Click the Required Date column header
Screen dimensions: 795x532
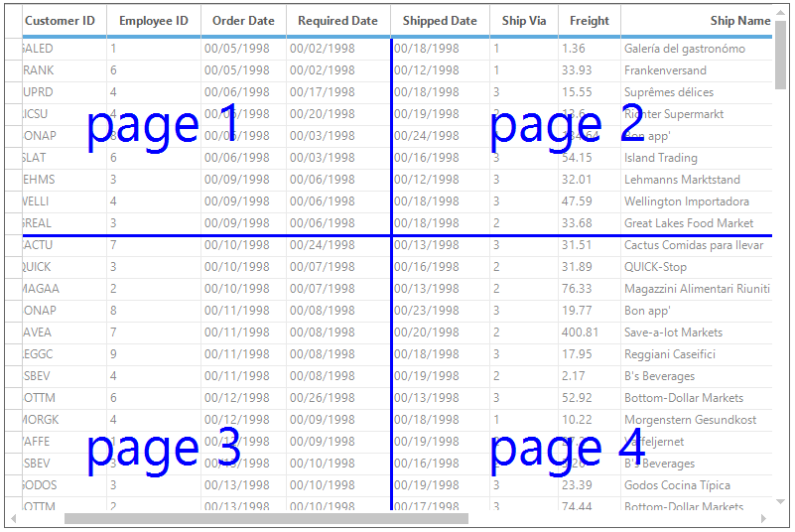coord(337,21)
